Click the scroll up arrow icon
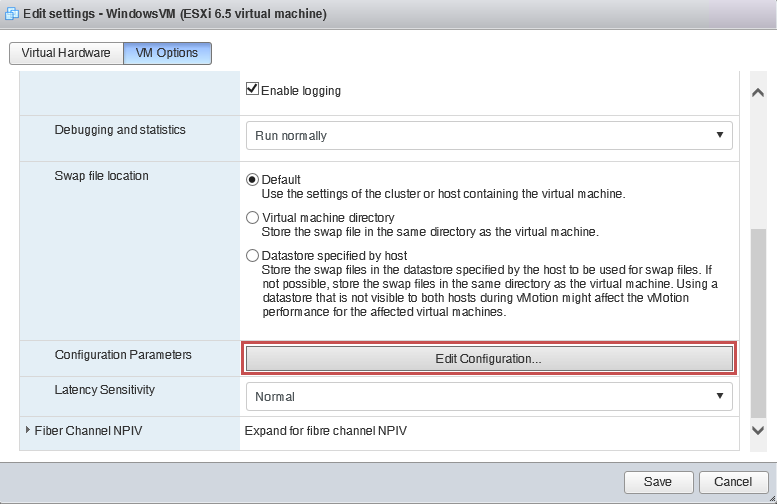The height and width of the screenshot is (504, 777). (758, 92)
